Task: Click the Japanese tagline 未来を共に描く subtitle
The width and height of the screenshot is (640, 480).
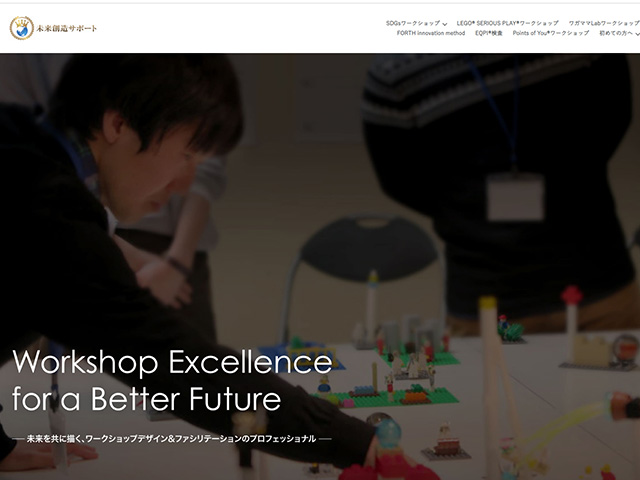Action: 172,439
